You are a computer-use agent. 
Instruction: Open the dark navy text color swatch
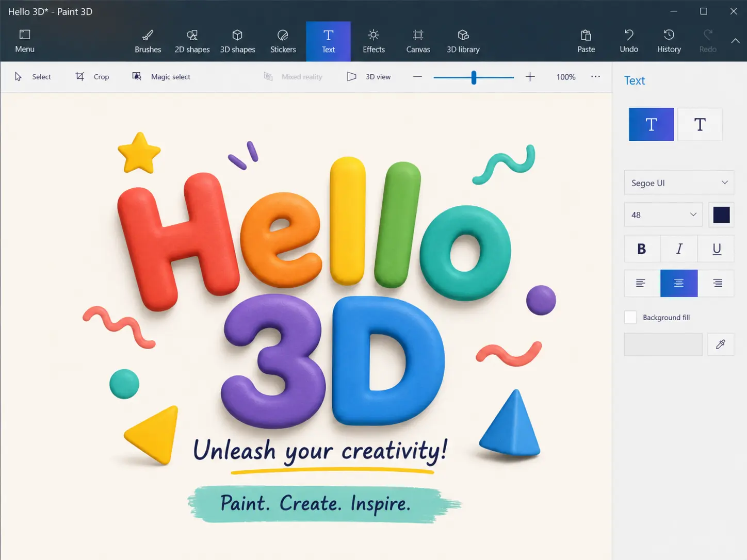coord(721,215)
